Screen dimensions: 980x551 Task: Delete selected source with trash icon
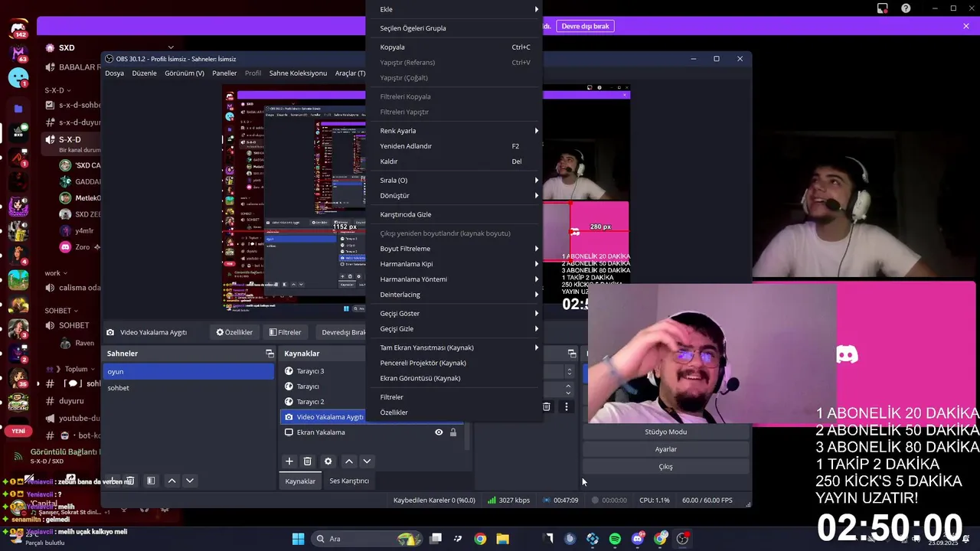(x=307, y=461)
